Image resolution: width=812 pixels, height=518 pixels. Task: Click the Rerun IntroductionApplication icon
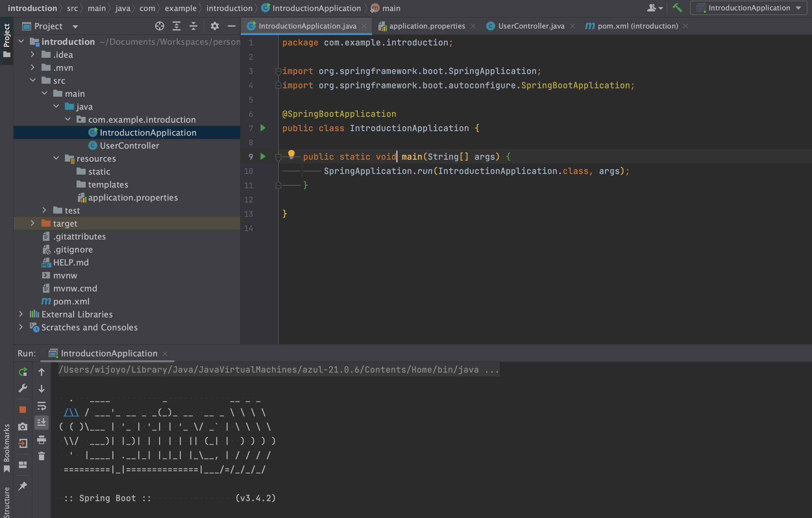(x=23, y=372)
